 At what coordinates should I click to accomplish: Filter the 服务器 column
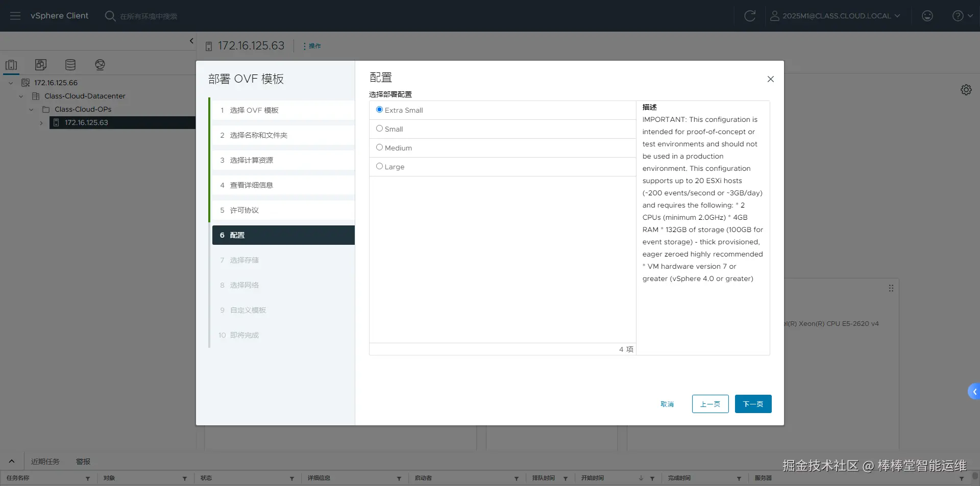(x=962, y=478)
